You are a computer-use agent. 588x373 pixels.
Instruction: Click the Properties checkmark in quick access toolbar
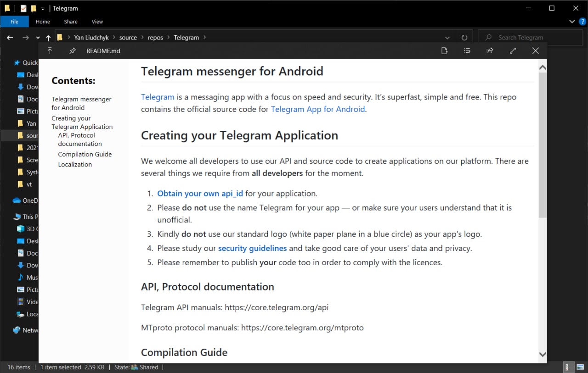23,8
